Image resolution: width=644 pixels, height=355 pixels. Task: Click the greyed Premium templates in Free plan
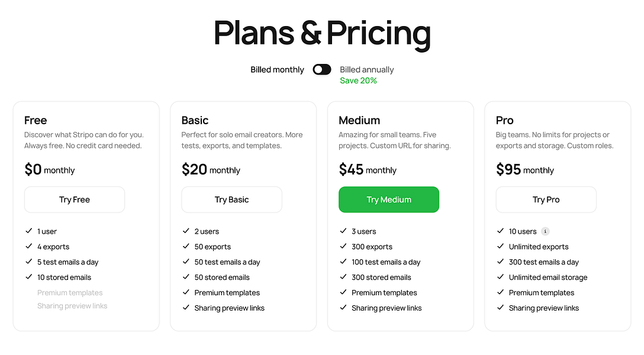70,293
